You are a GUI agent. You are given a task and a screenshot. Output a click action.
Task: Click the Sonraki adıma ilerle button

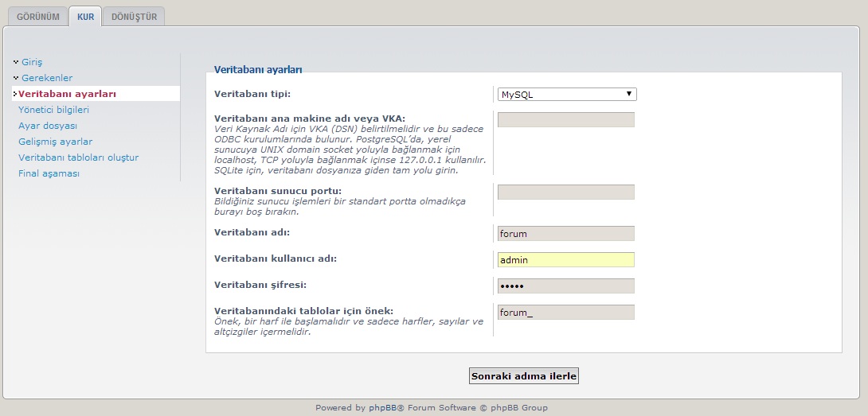524,376
